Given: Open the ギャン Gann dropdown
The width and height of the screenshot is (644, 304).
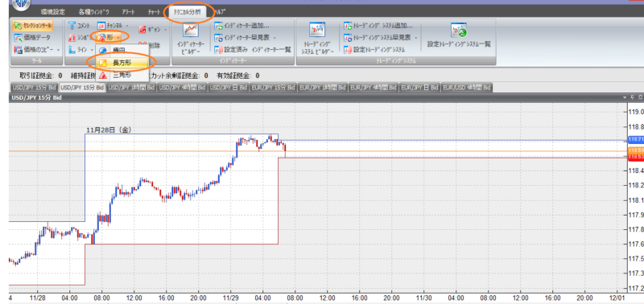Looking at the screenshot, I should (x=153, y=30).
